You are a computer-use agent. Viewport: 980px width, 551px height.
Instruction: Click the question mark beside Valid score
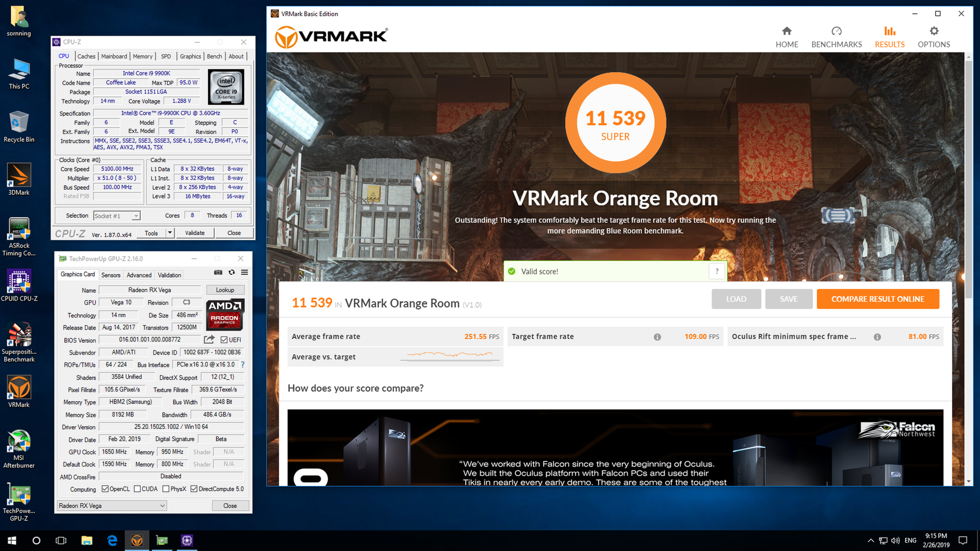click(x=717, y=271)
